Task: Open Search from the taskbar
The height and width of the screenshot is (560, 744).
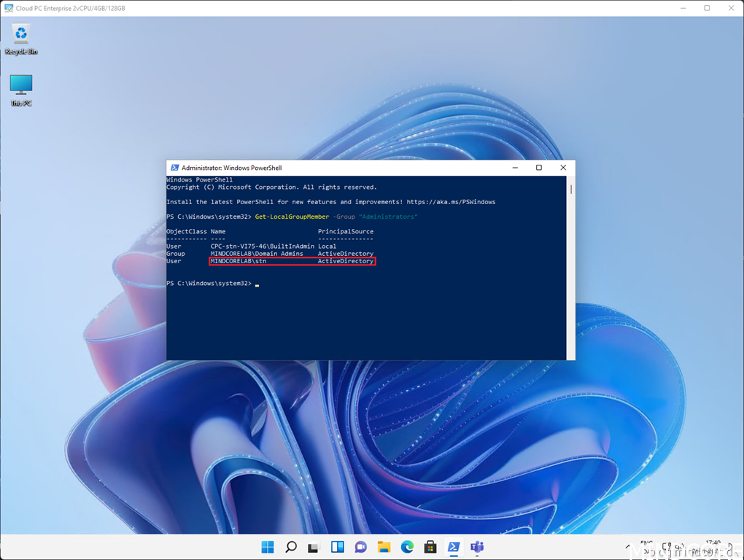Action: [x=290, y=546]
